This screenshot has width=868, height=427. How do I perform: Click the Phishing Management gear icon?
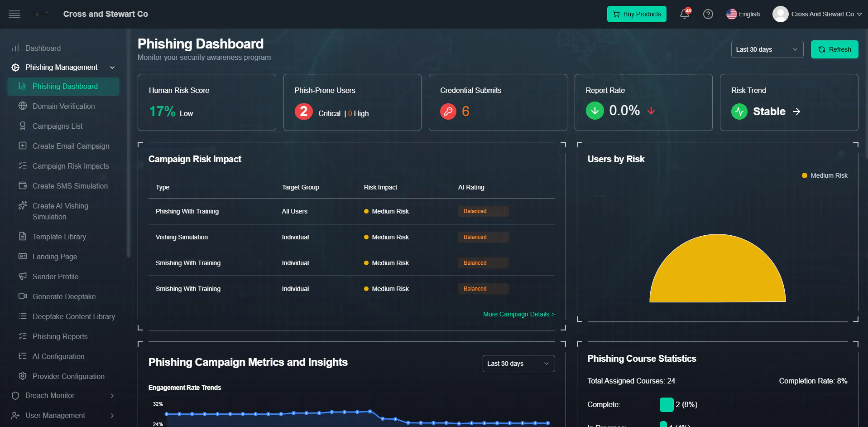(15, 68)
